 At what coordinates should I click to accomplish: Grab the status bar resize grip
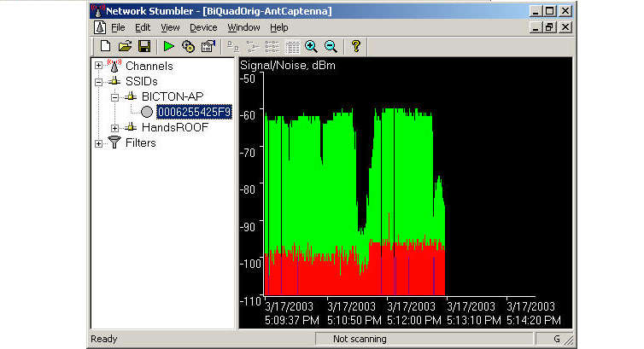click(x=569, y=340)
